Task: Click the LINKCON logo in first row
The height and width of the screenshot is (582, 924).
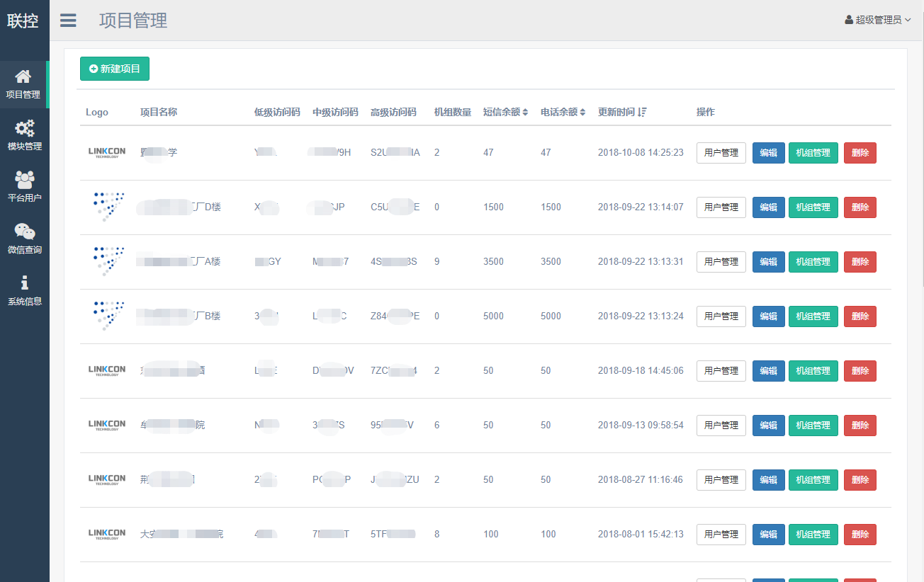Action: 107,153
